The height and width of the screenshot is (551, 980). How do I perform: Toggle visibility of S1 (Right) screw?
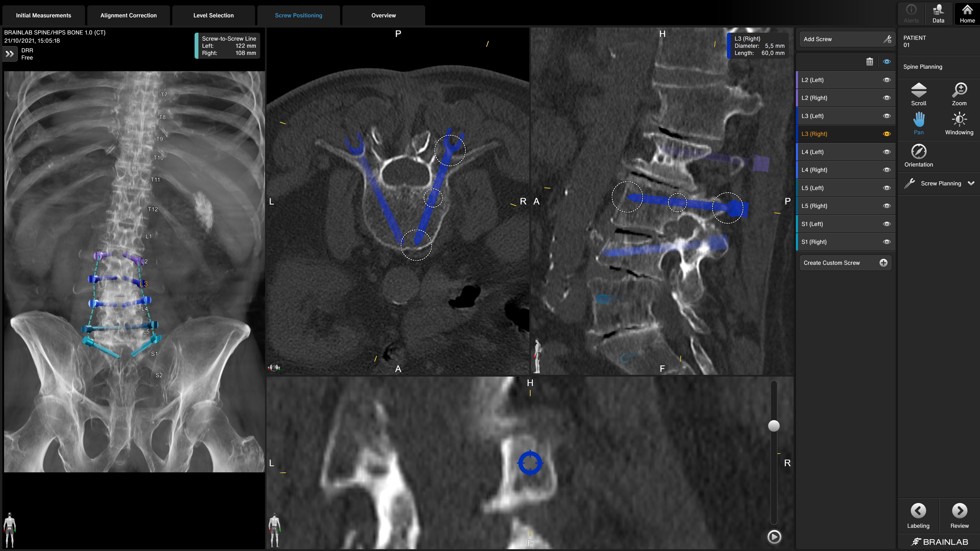[x=886, y=242]
